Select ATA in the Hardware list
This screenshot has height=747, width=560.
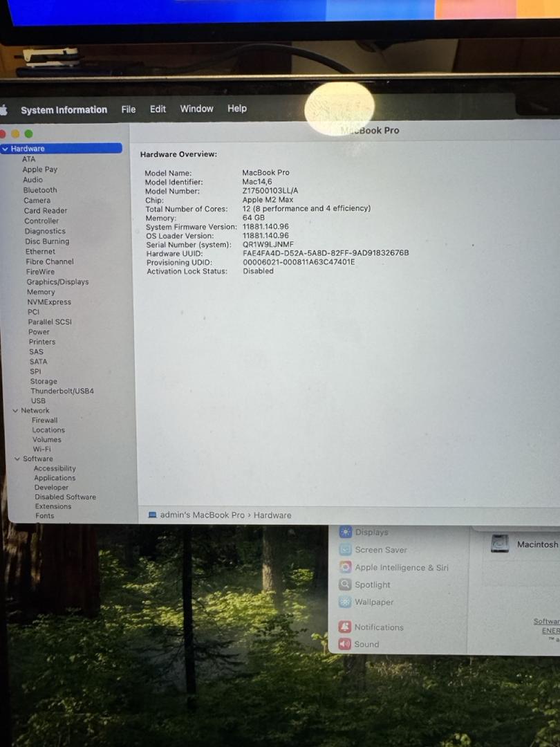click(28, 159)
